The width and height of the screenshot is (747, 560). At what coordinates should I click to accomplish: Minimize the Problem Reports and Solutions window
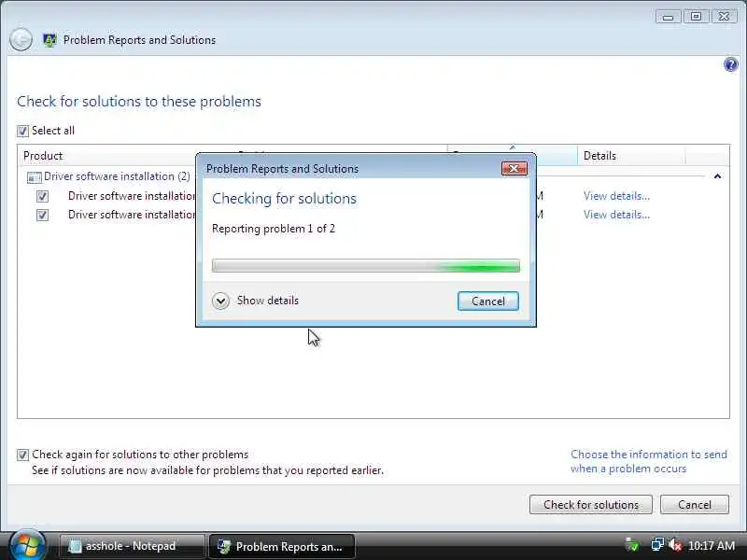tap(668, 17)
